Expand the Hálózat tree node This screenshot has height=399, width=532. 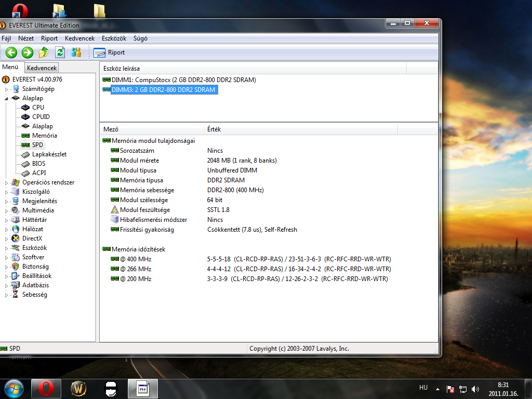pyautogui.click(x=6, y=230)
